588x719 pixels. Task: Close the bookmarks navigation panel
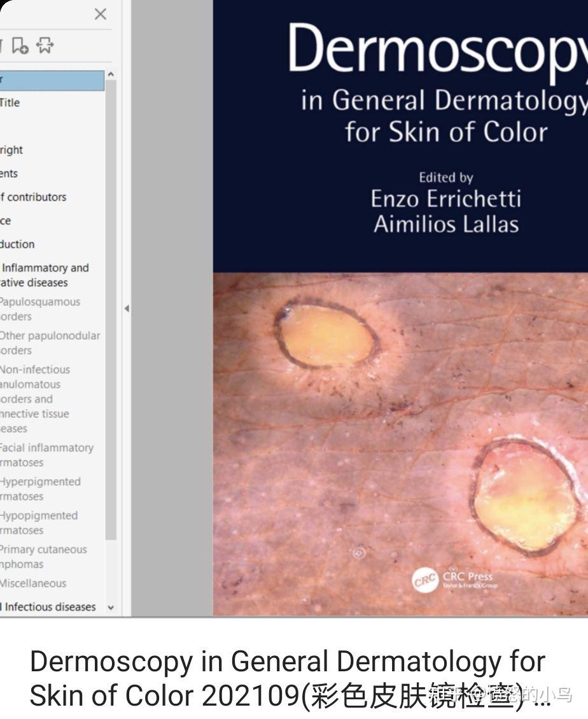pos(100,14)
